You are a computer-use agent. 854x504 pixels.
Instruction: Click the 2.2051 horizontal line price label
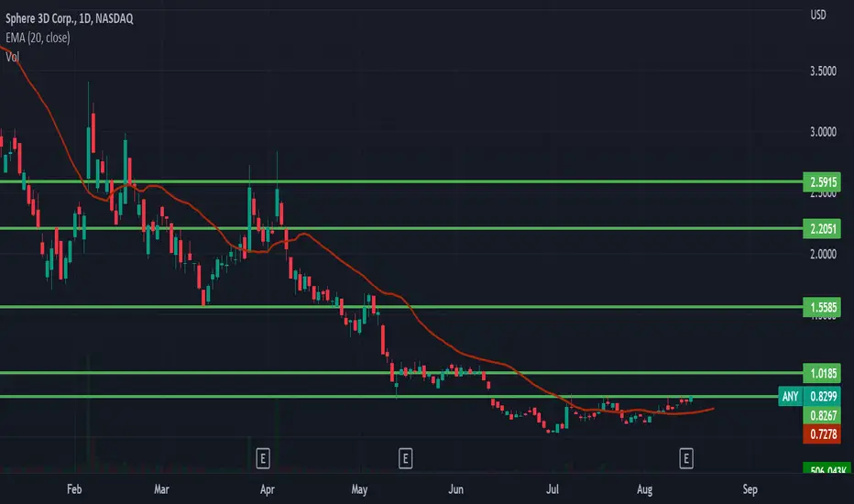click(822, 228)
